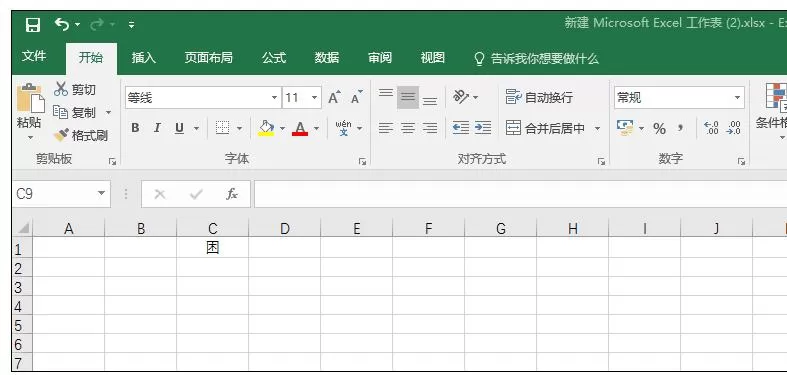Expand the 粘贴 options arrow
The width and height of the screenshot is (787, 375).
tap(30, 137)
